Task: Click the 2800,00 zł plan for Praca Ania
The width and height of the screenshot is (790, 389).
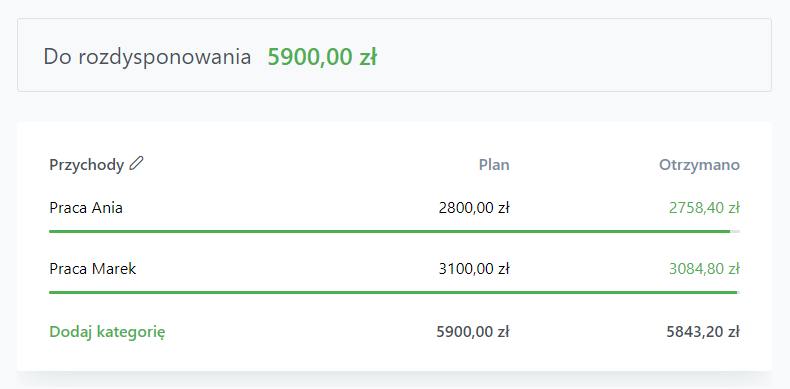Action: point(474,208)
